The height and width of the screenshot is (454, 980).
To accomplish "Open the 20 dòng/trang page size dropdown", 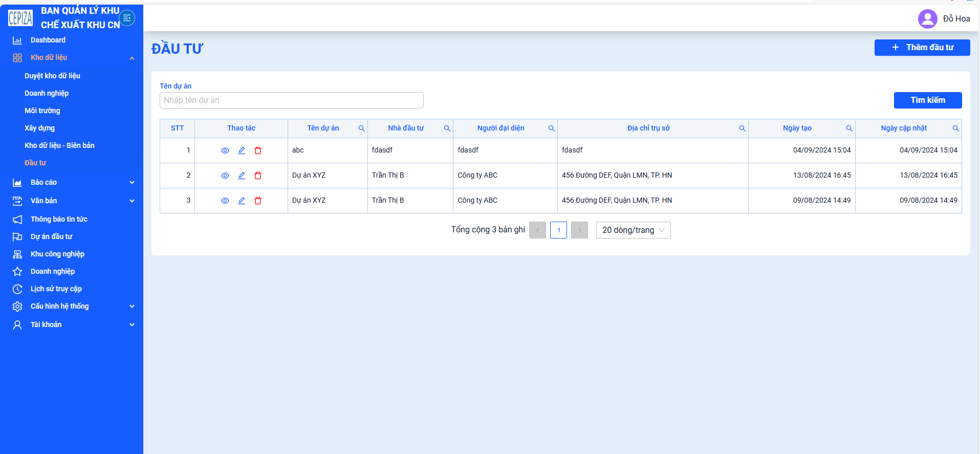I will (x=633, y=230).
